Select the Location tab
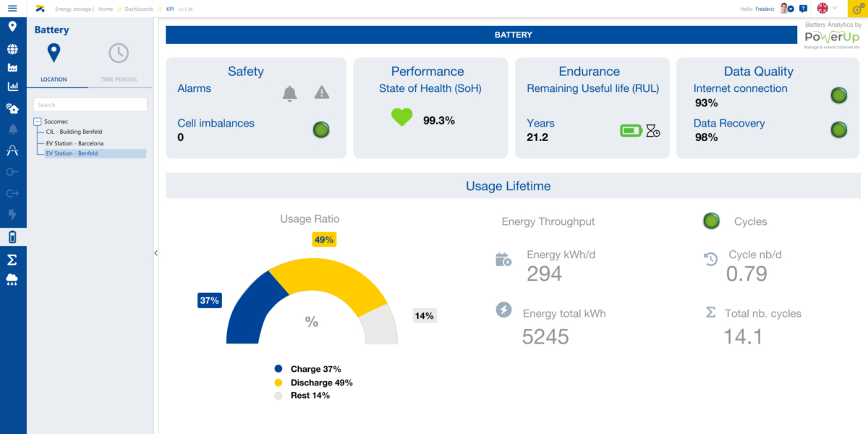Screen dimensions: 868x434 point(54,80)
